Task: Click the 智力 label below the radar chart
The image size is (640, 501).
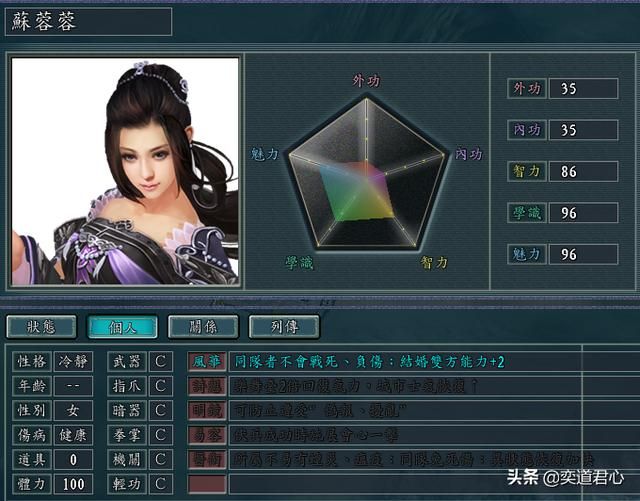Action: 434,263
